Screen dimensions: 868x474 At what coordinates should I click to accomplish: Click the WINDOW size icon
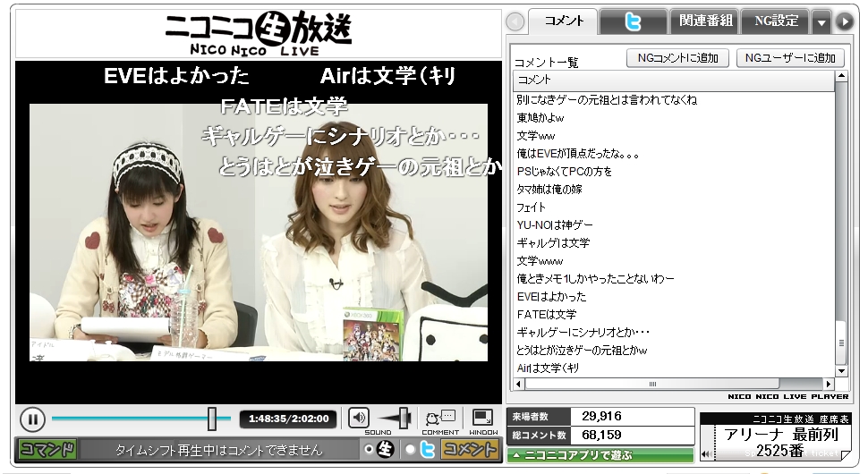(x=483, y=418)
